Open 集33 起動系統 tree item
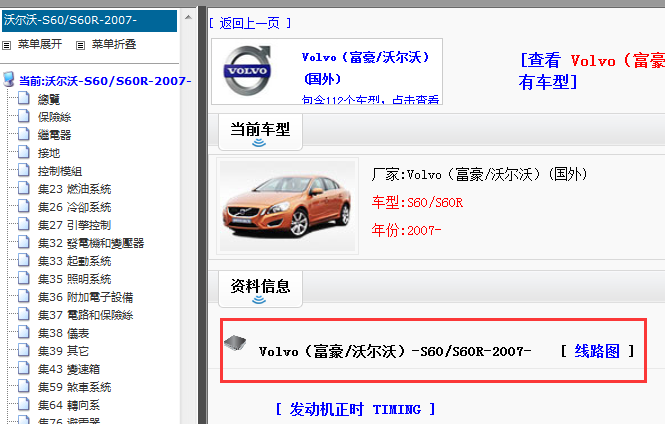Screen dimensions: 665x424 (74, 261)
